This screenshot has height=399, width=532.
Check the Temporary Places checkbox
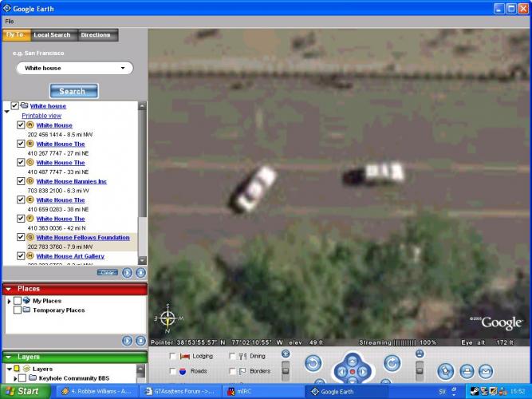18,310
